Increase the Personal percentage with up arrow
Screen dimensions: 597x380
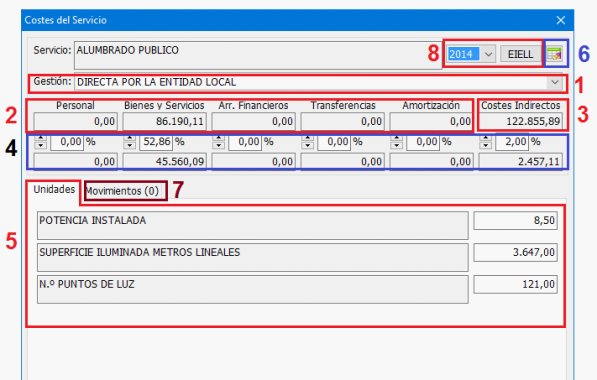pyautogui.click(x=40, y=138)
